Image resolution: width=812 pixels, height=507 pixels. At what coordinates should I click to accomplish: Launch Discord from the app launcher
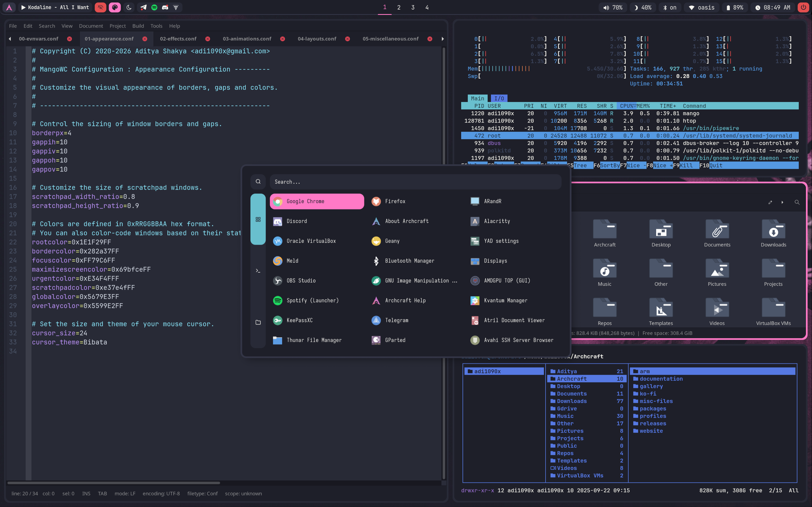click(297, 221)
